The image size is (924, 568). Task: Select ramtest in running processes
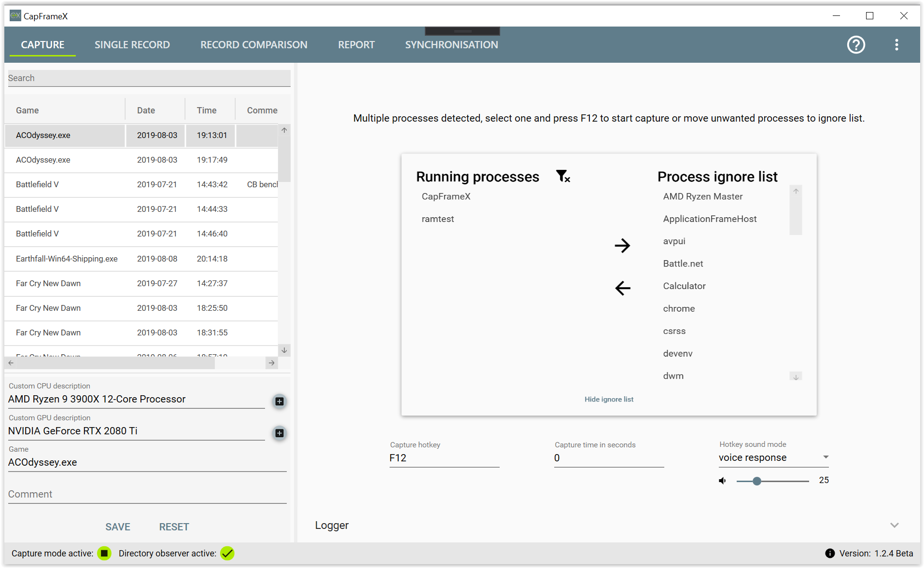click(x=438, y=219)
